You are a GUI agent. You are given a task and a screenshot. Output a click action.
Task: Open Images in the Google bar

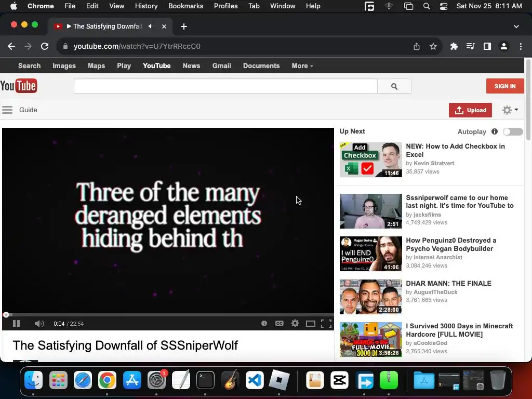click(x=64, y=66)
